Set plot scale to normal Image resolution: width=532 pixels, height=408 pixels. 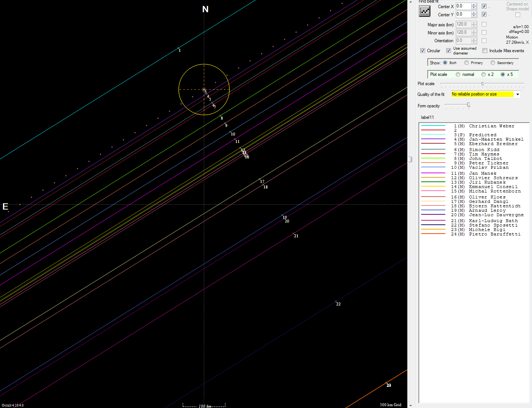(x=458, y=74)
